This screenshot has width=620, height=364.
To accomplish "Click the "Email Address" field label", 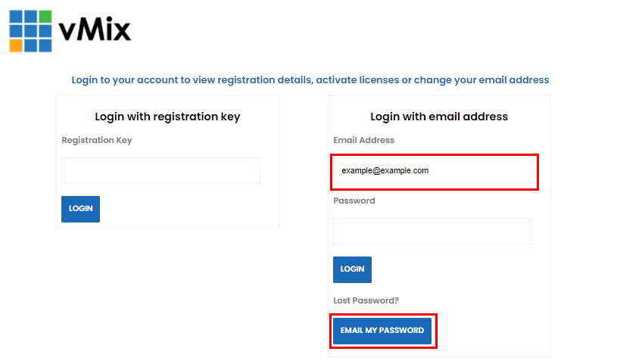I will coord(363,140).
